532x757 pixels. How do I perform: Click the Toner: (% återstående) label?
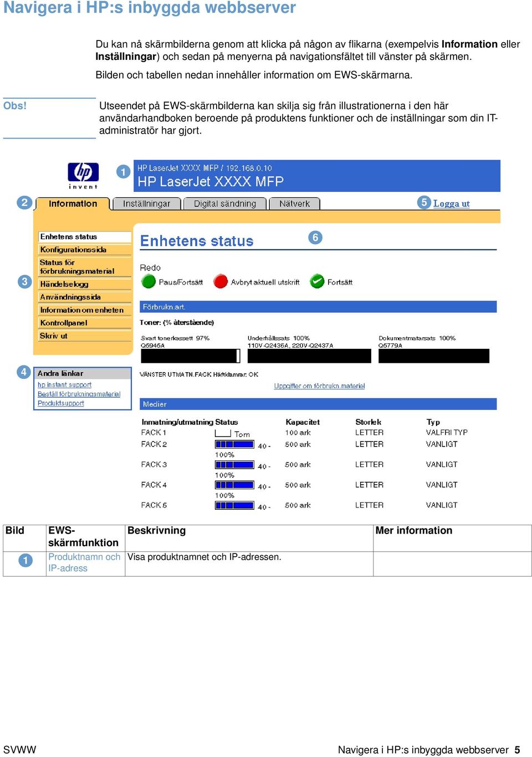pos(177,323)
